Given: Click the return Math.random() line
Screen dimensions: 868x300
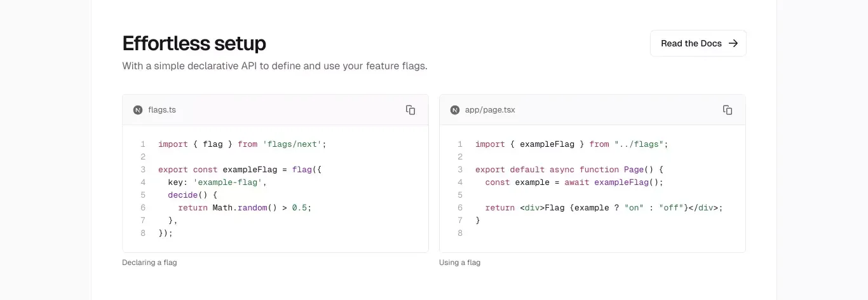Looking at the screenshot, I should pos(245,208).
